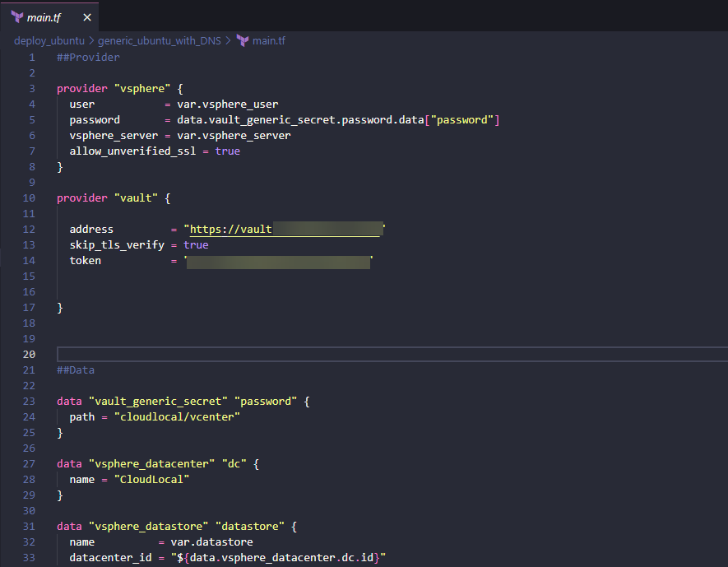Open the generic_ubuntu_with_DNS breadcrumb folder

[x=160, y=40]
